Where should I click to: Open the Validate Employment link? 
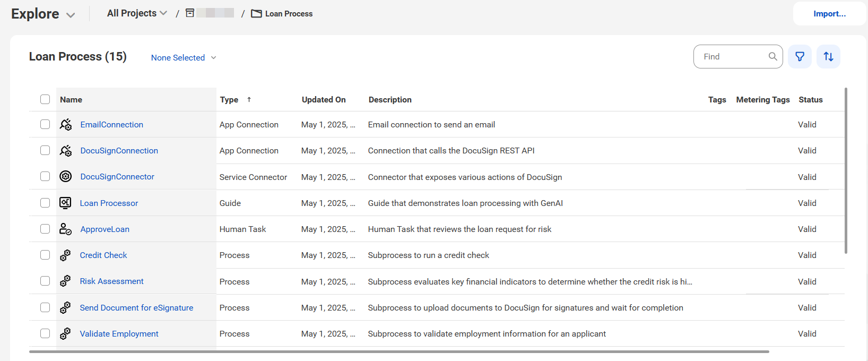pos(119,333)
